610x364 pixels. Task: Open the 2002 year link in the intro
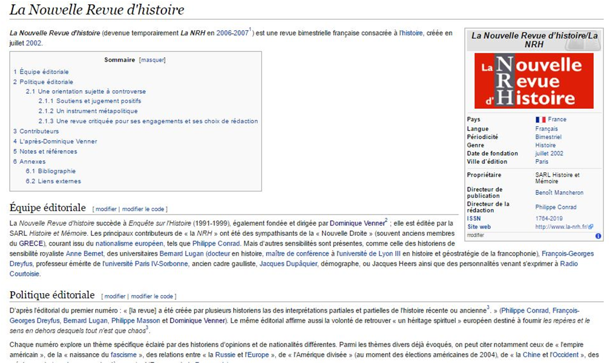33,43
